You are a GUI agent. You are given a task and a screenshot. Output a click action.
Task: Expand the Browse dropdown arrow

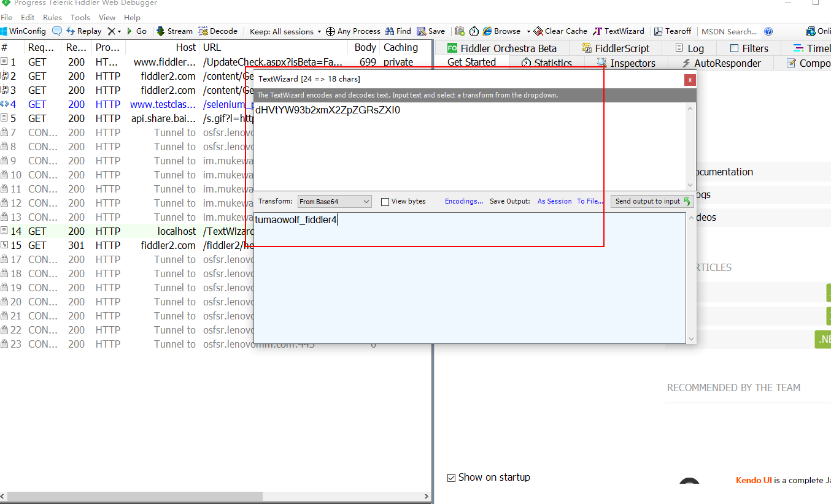tap(528, 32)
